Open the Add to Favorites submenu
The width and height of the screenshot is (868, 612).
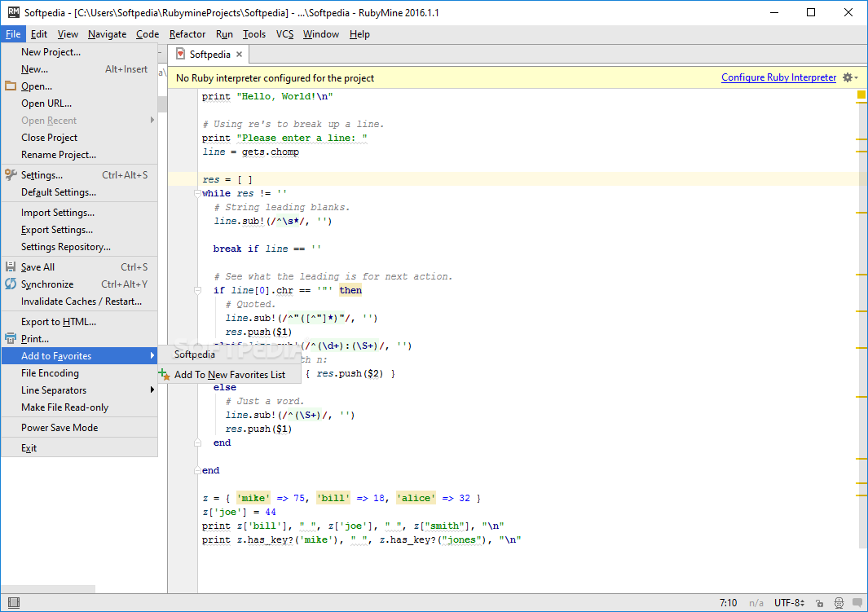[79, 356]
